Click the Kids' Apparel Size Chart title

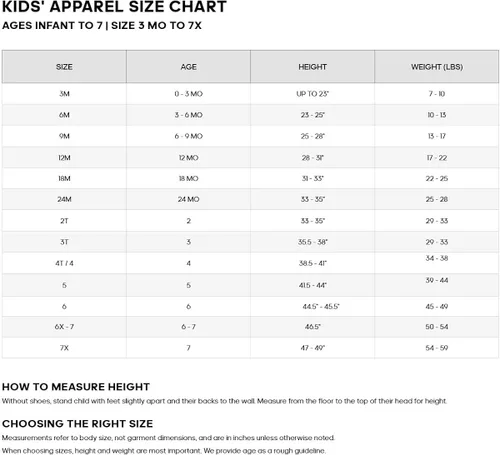(x=114, y=7)
